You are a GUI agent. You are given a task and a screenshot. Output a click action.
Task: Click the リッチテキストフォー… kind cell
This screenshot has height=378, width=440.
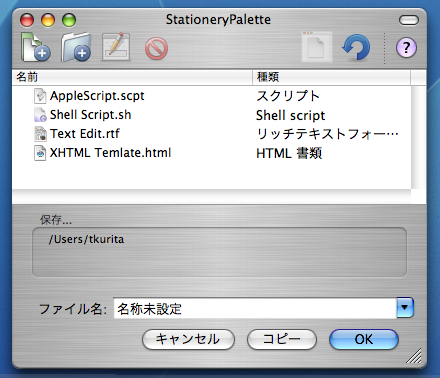[x=327, y=134]
